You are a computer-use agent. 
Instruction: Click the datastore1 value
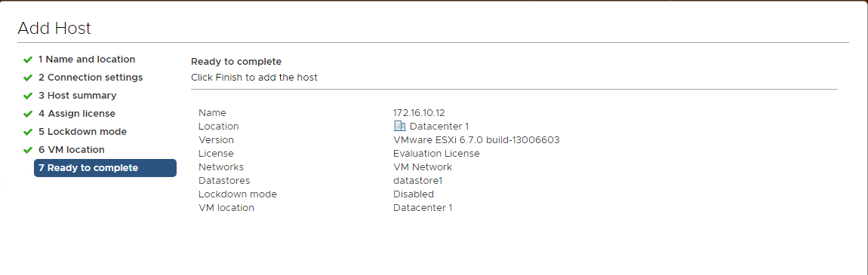(417, 181)
